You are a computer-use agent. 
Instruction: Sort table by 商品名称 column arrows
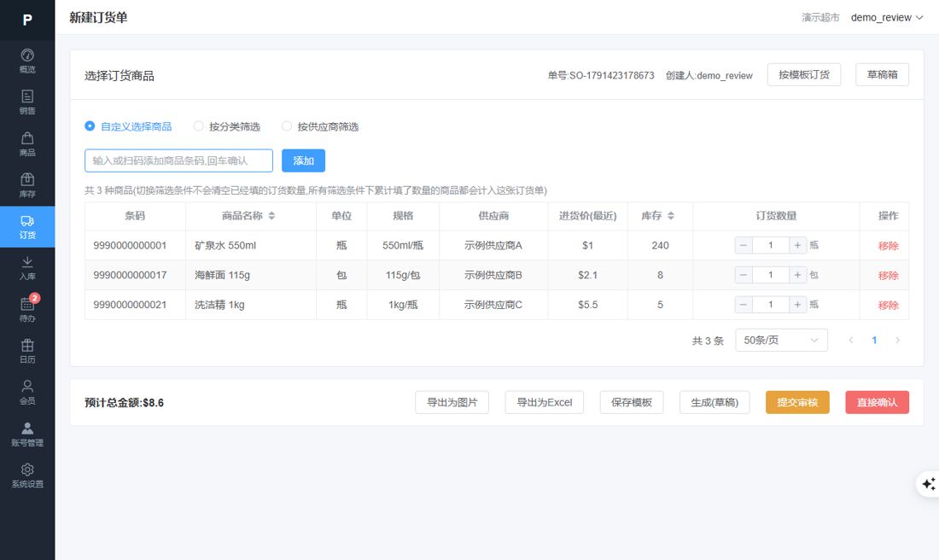pyautogui.click(x=271, y=216)
